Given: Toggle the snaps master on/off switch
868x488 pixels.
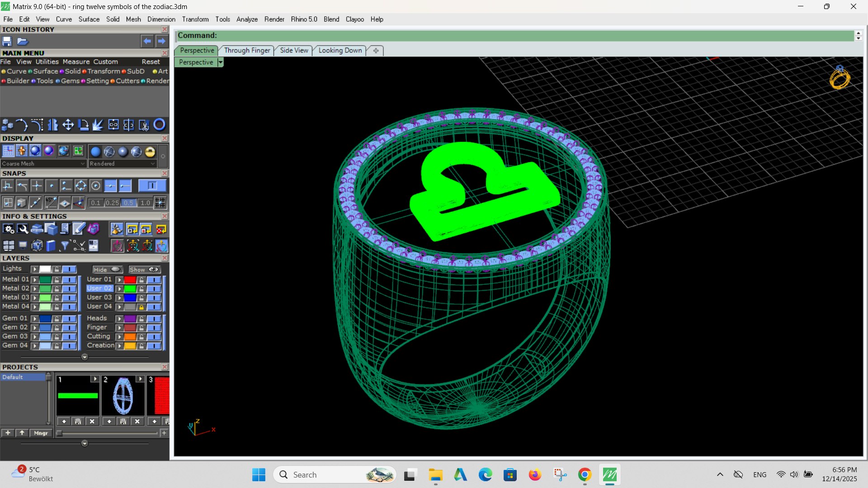Looking at the screenshot, I should (x=152, y=186).
